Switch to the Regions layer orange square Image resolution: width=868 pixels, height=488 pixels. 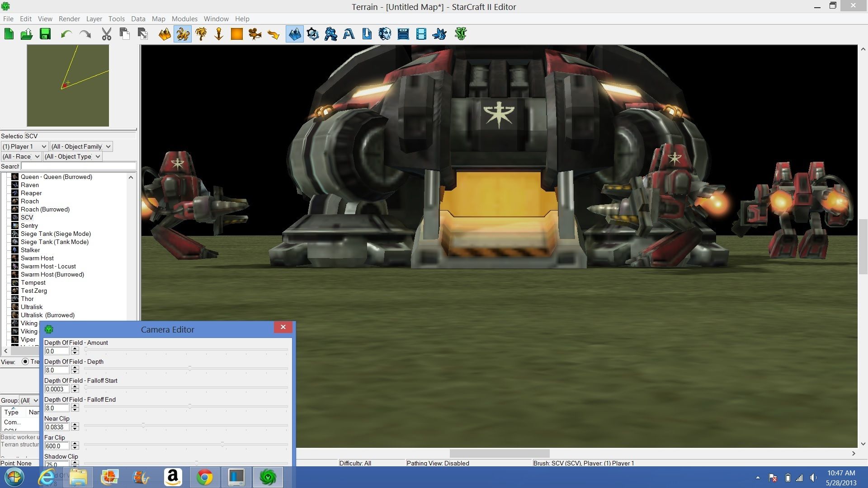237,34
